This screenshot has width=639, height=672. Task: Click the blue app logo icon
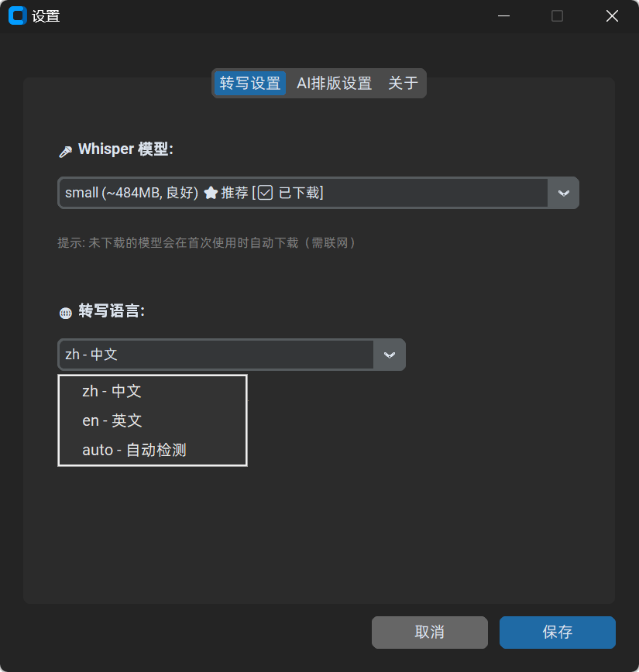(18, 15)
